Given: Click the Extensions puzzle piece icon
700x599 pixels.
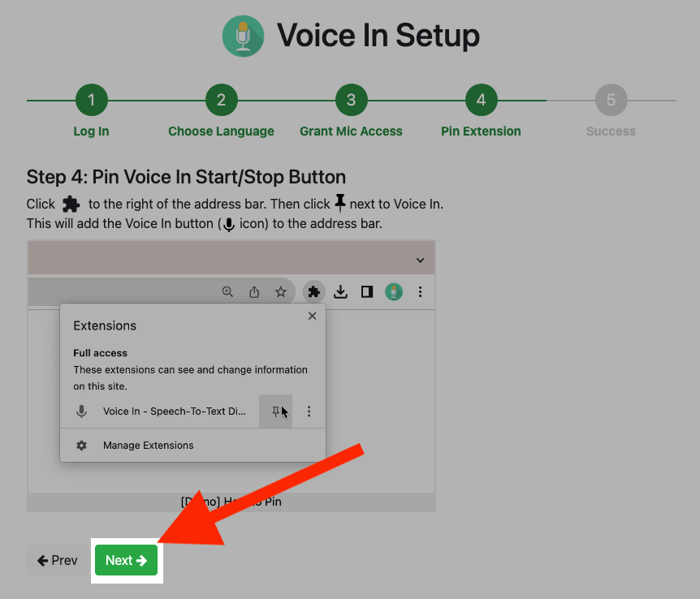Looking at the screenshot, I should [313, 291].
